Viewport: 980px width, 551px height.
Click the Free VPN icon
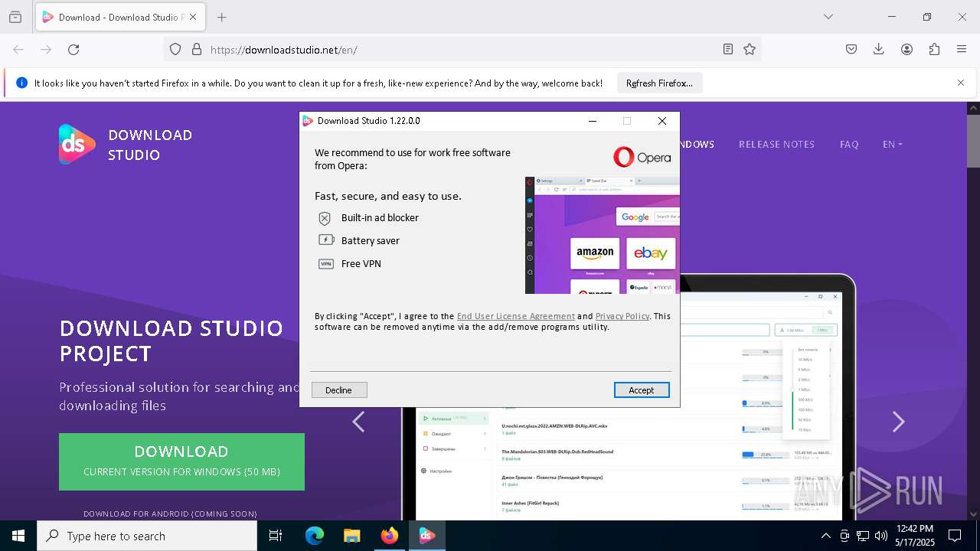(x=326, y=264)
